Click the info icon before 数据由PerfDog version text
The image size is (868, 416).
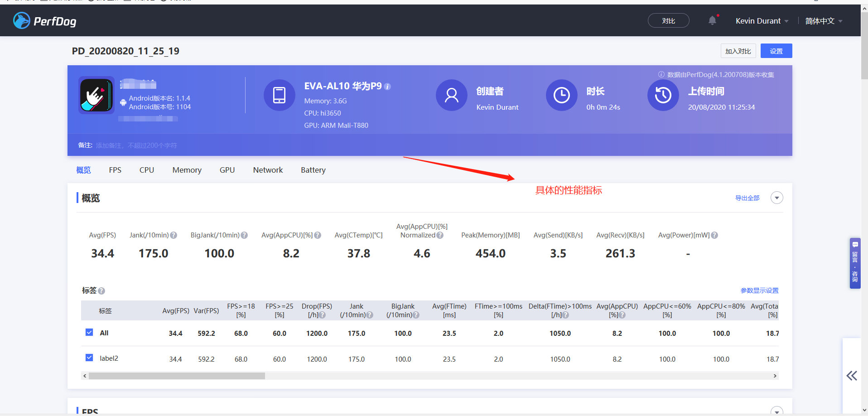tap(661, 75)
